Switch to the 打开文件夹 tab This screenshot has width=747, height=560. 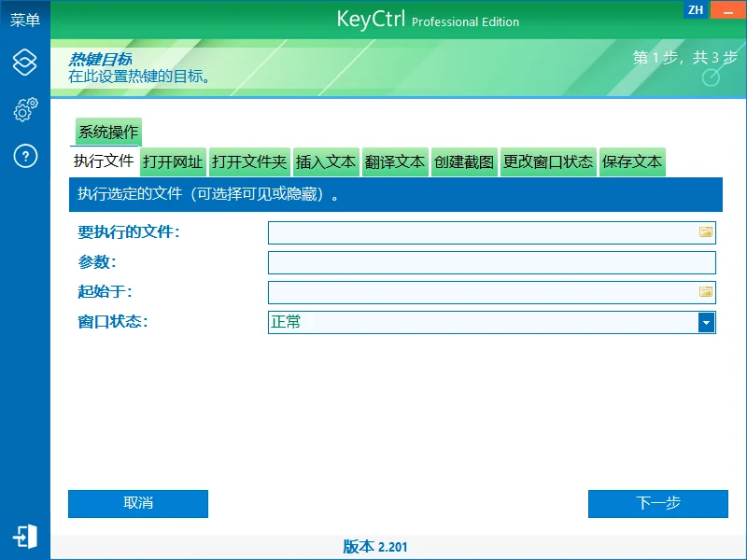click(x=249, y=161)
